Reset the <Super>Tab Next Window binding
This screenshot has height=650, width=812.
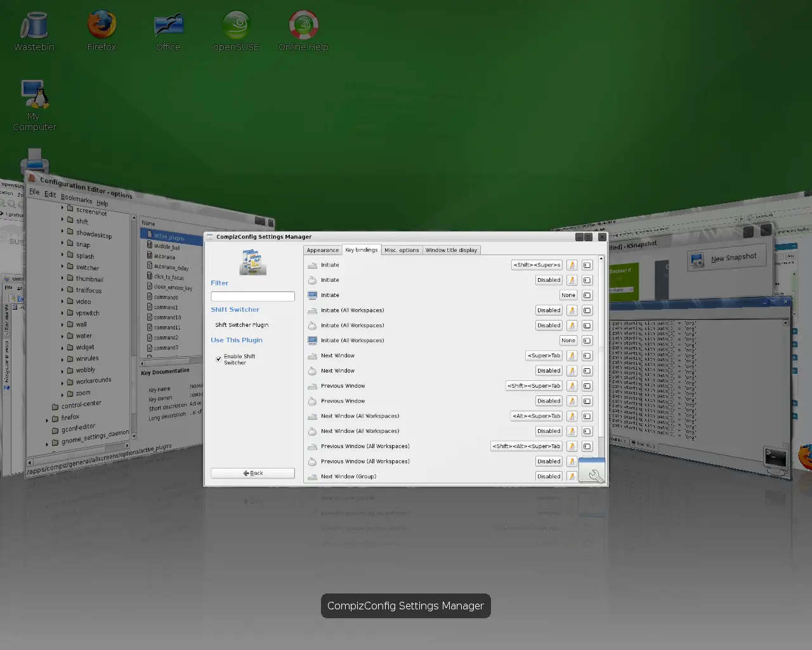pos(572,355)
